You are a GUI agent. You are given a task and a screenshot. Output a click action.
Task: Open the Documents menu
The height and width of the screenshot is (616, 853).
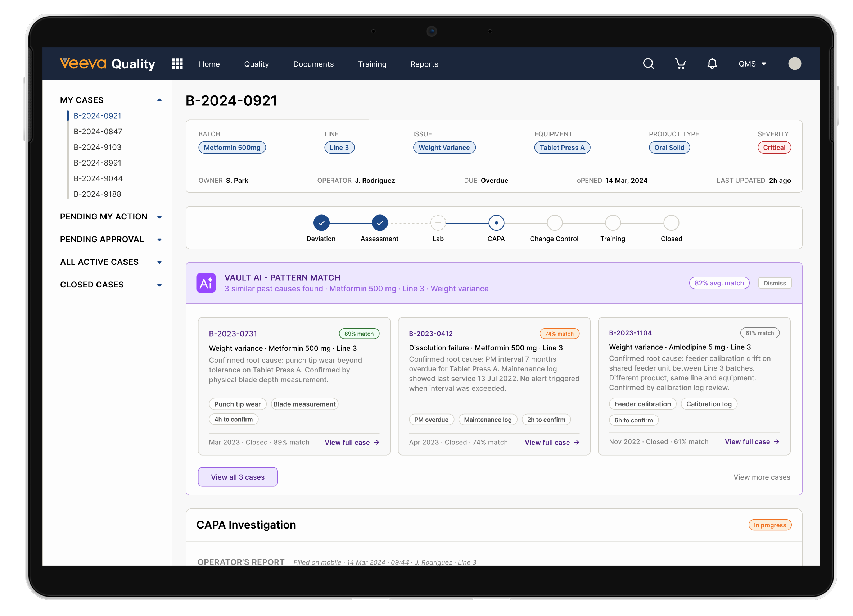pos(313,64)
